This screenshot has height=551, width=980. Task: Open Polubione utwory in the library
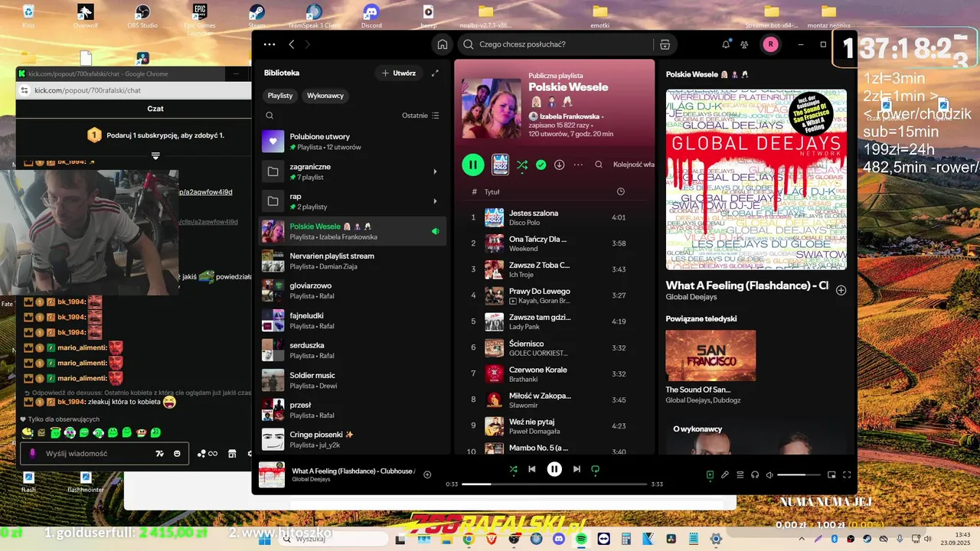352,142
